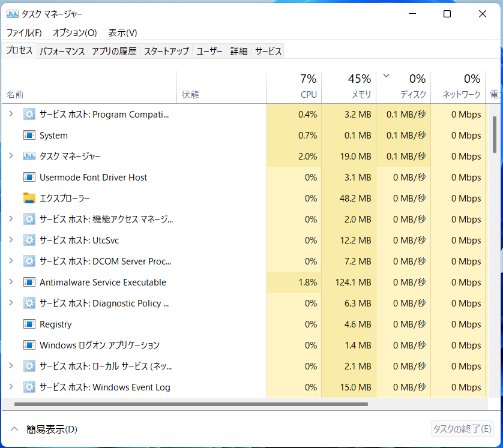Expand サービス ホスト: Windows Event Log row
The width and height of the screenshot is (503, 448).
(11, 387)
